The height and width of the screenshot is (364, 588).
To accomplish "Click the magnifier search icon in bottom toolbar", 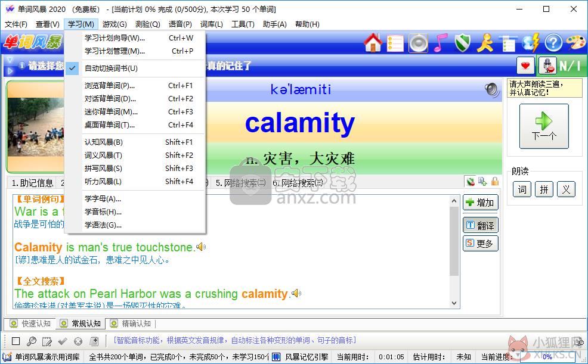I will tap(32, 341).
